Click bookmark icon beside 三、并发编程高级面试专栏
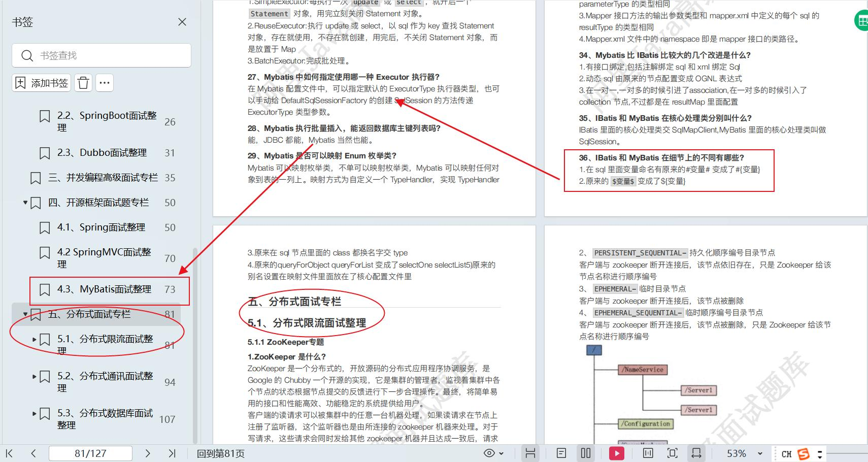 point(36,178)
